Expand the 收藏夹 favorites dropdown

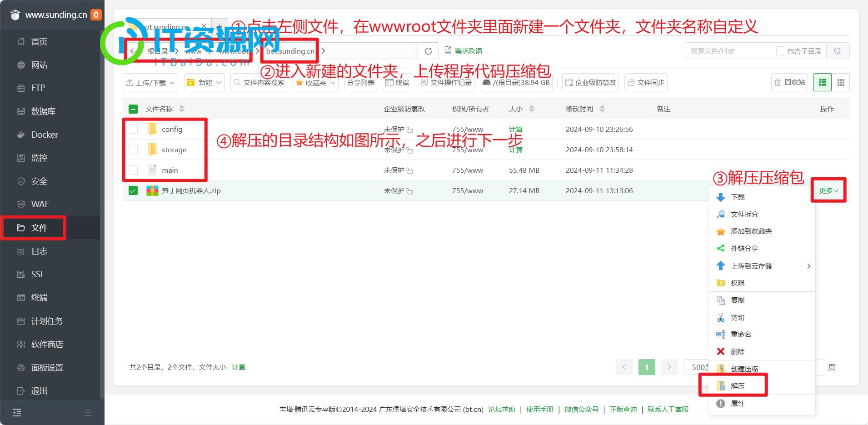pos(315,82)
